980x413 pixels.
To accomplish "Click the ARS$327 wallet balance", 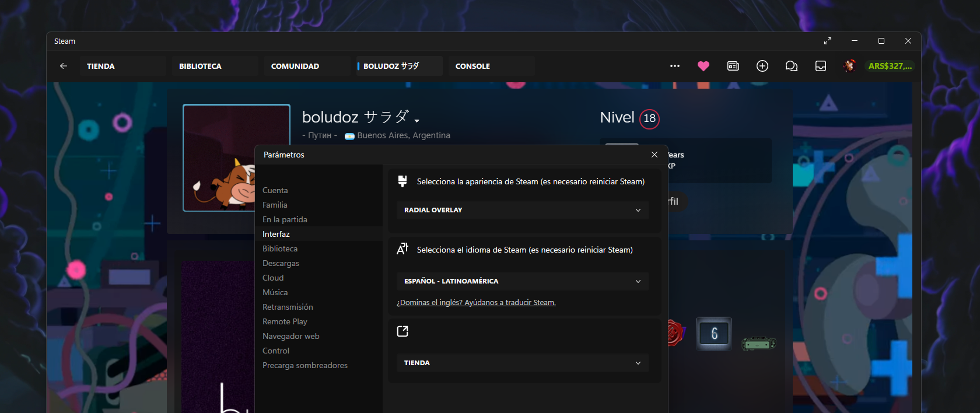I will (890, 66).
